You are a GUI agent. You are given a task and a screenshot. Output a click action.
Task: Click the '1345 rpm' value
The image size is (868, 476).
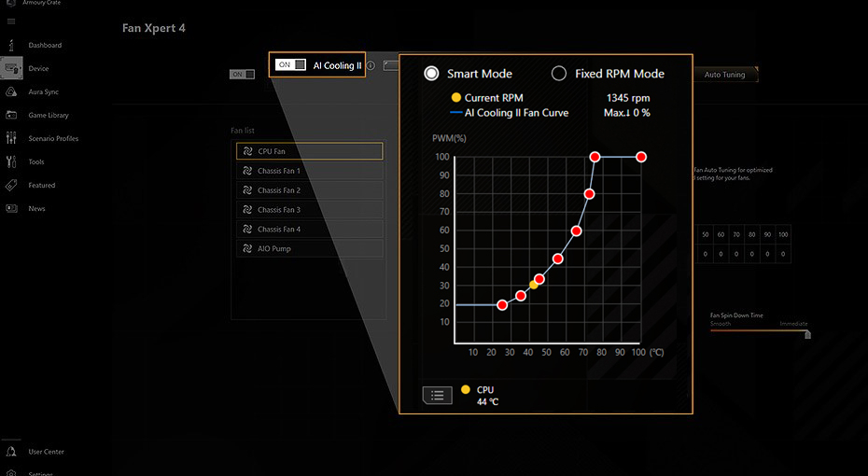click(x=628, y=98)
